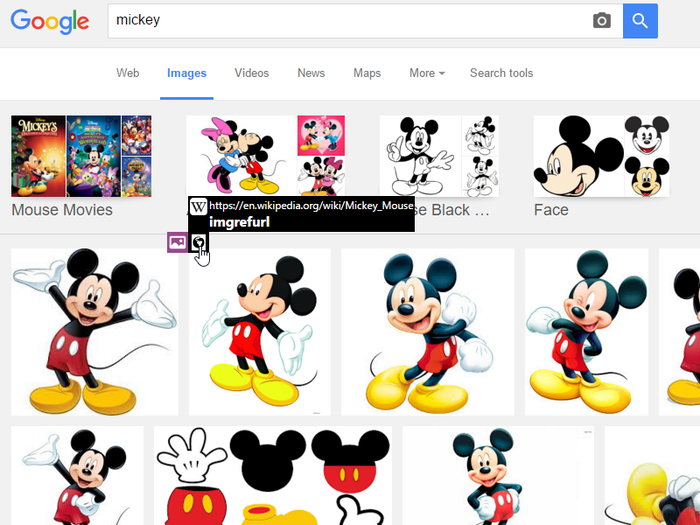Open the Face category label
700x525 pixels.
click(x=551, y=210)
